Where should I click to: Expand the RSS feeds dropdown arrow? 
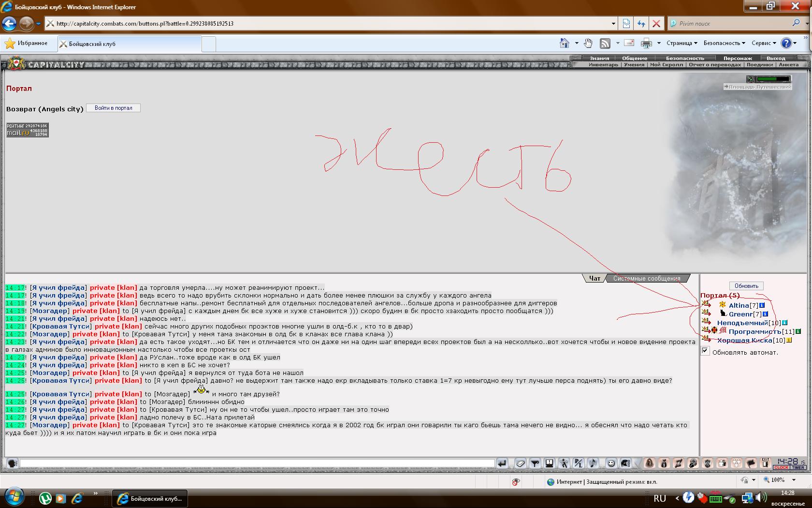[618, 44]
